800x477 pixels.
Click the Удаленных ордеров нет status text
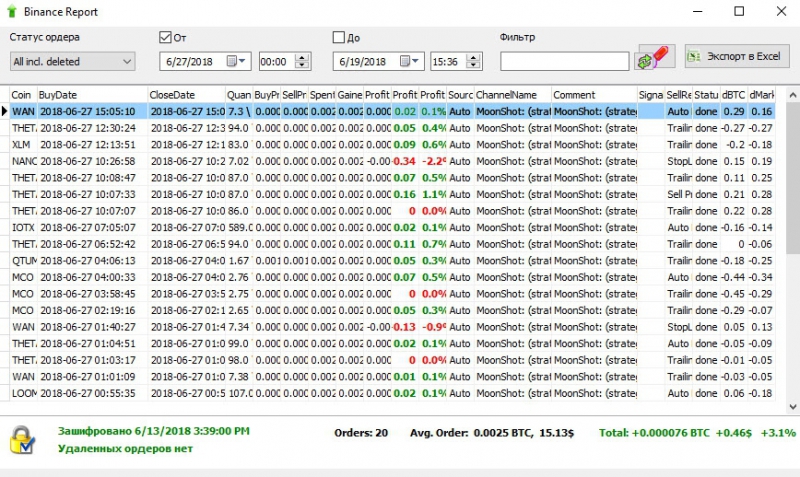click(x=125, y=448)
